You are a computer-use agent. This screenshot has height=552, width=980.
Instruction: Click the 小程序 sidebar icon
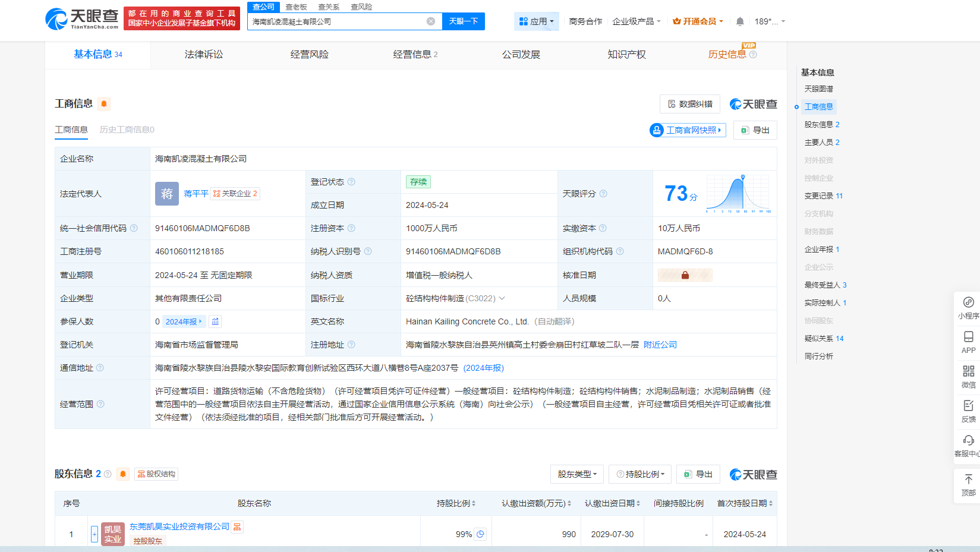(x=968, y=303)
